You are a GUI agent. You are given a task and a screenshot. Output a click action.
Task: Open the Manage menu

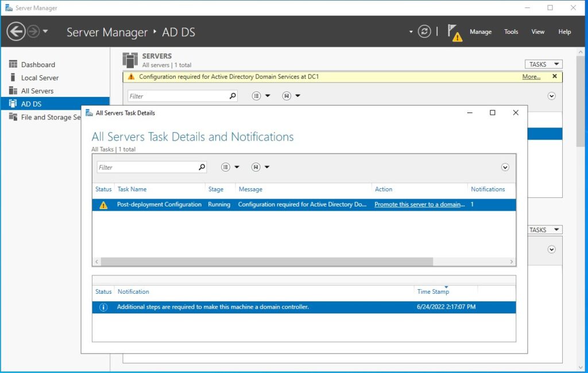pos(481,32)
